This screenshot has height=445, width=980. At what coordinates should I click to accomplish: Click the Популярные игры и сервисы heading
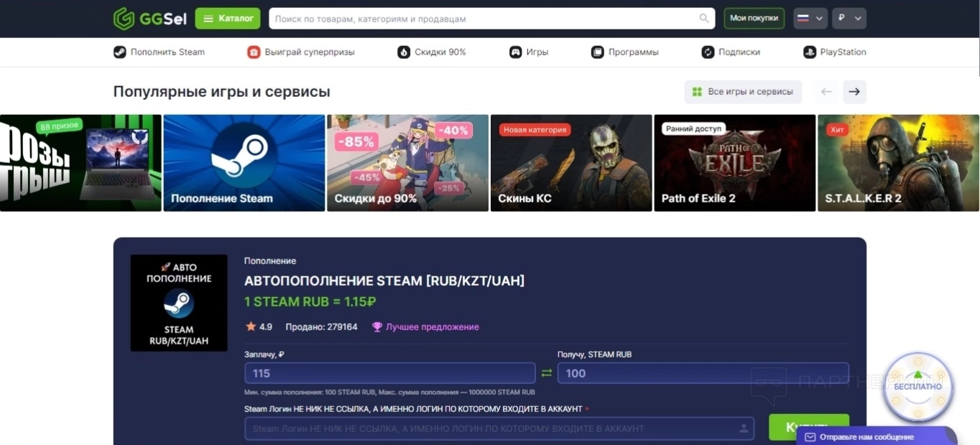pyautogui.click(x=222, y=92)
